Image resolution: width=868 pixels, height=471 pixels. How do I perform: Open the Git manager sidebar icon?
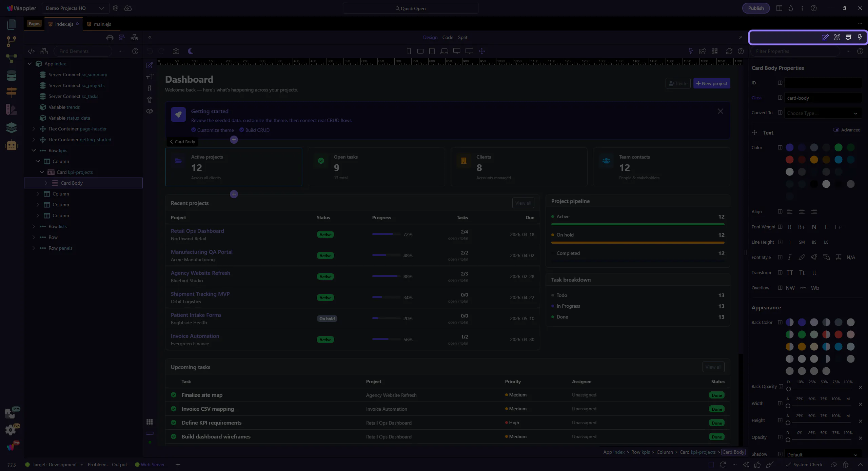pos(11,41)
